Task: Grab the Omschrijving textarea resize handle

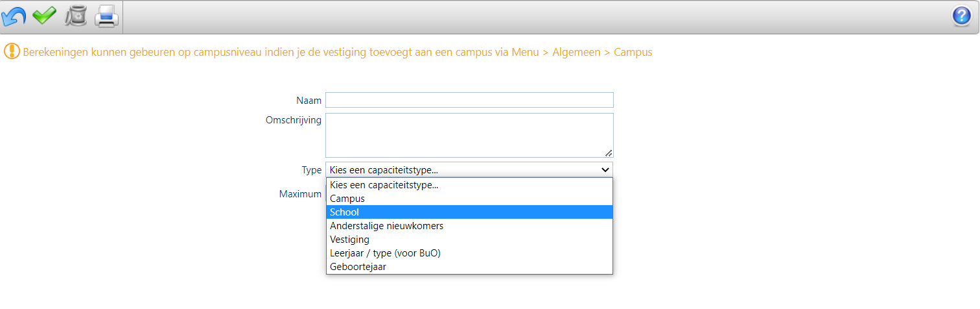Action: [609, 153]
